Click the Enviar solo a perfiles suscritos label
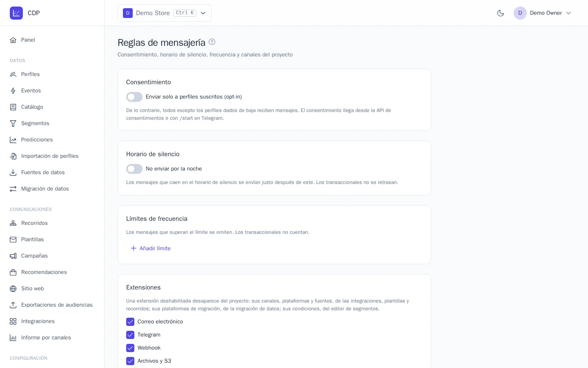This screenshot has width=588, height=368. (x=194, y=97)
